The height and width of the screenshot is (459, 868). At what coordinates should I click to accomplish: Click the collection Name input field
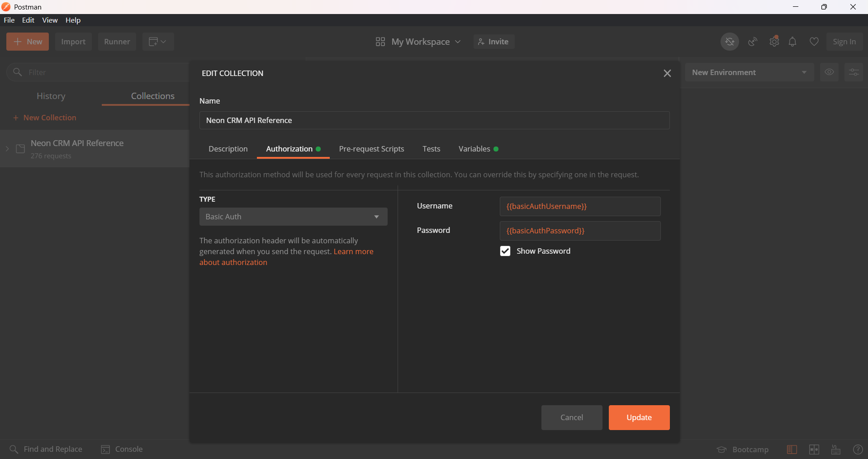click(434, 120)
